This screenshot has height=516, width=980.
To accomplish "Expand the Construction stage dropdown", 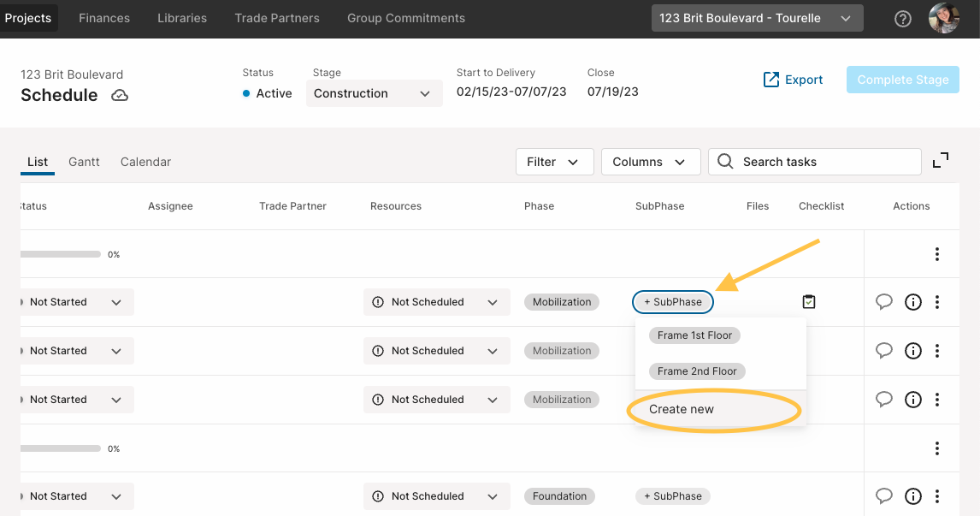I will coord(375,93).
